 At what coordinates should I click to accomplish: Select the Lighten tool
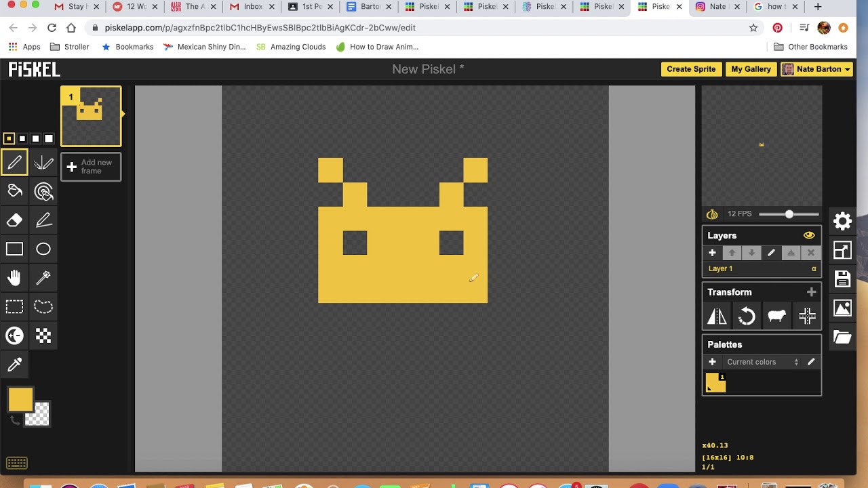pyautogui.click(x=14, y=335)
